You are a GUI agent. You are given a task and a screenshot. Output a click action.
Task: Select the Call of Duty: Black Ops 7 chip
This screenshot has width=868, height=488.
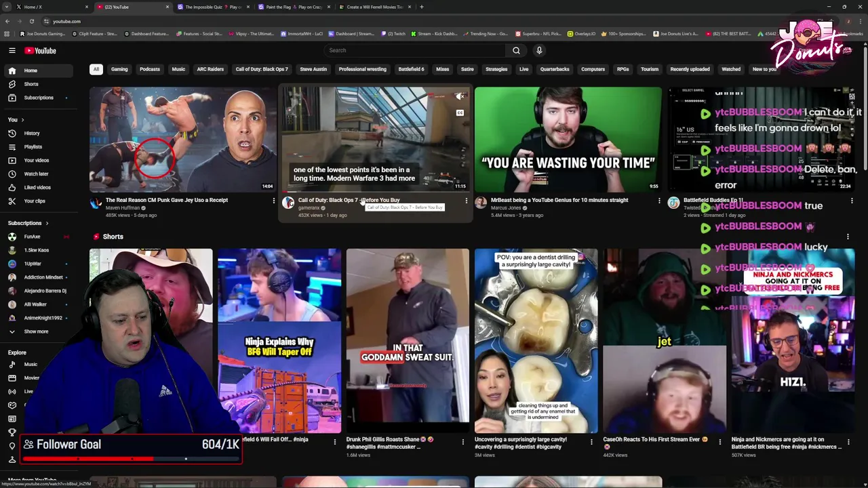tap(262, 69)
